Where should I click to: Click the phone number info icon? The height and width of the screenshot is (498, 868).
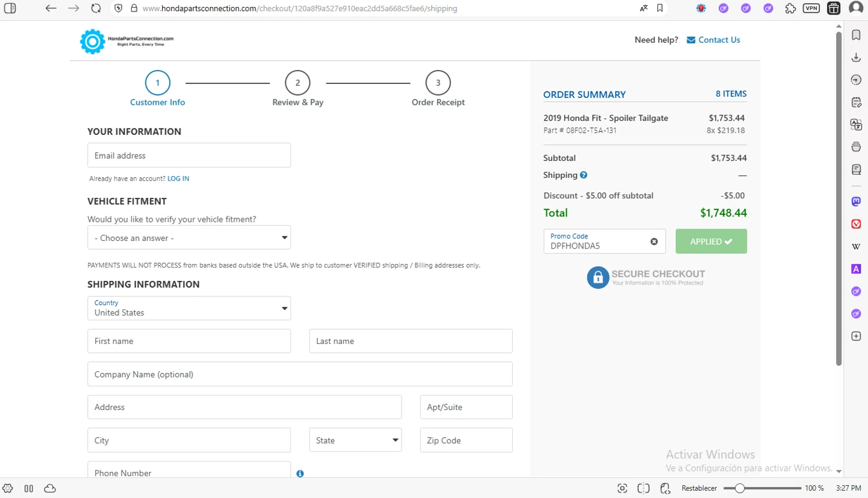point(300,474)
